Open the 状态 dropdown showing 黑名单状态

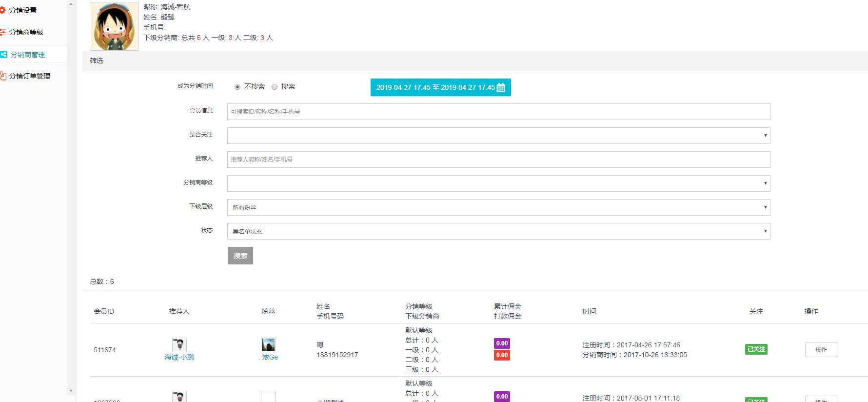pyautogui.click(x=498, y=231)
